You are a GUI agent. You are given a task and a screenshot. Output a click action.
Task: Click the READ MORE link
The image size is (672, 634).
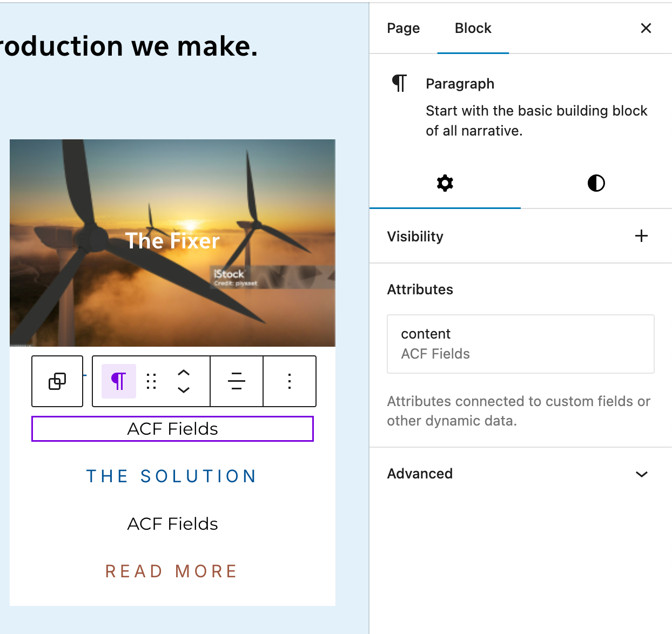coord(172,571)
